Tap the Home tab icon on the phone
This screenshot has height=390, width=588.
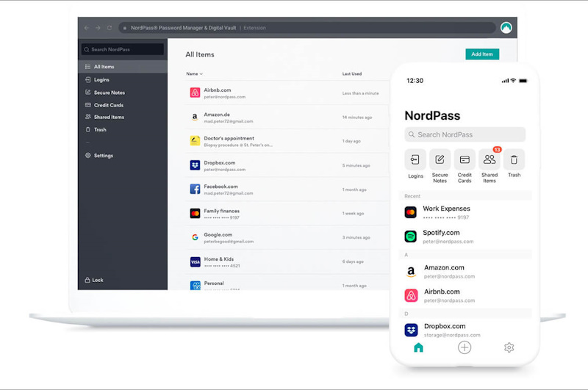(x=418, y=347)
